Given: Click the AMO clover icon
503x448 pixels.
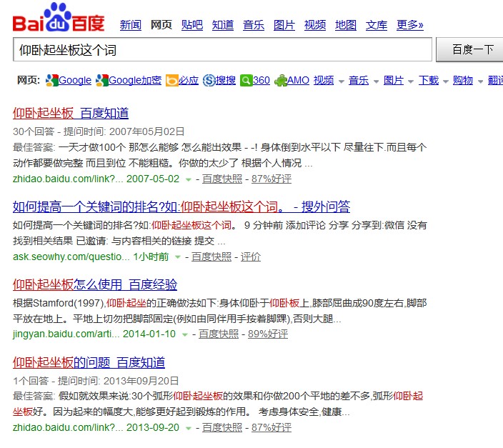Looking at the screenshot, I should (281, 81).
